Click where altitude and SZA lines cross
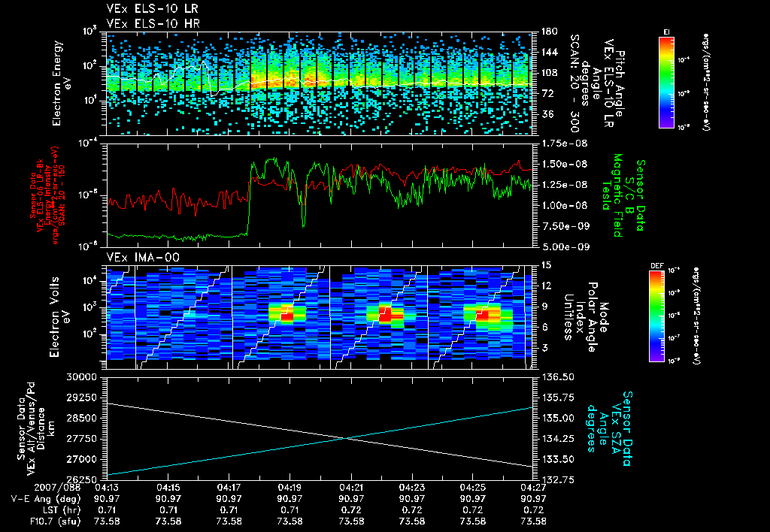Screen dimensions: 770x532 click(x=347, y=438)
